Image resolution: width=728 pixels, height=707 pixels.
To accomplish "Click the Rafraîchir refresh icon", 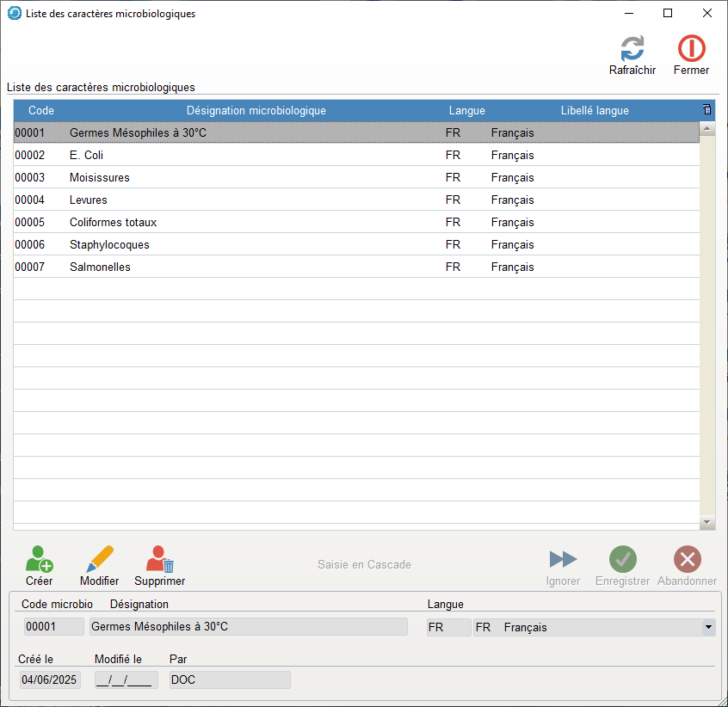I will (x=632, y=49).
